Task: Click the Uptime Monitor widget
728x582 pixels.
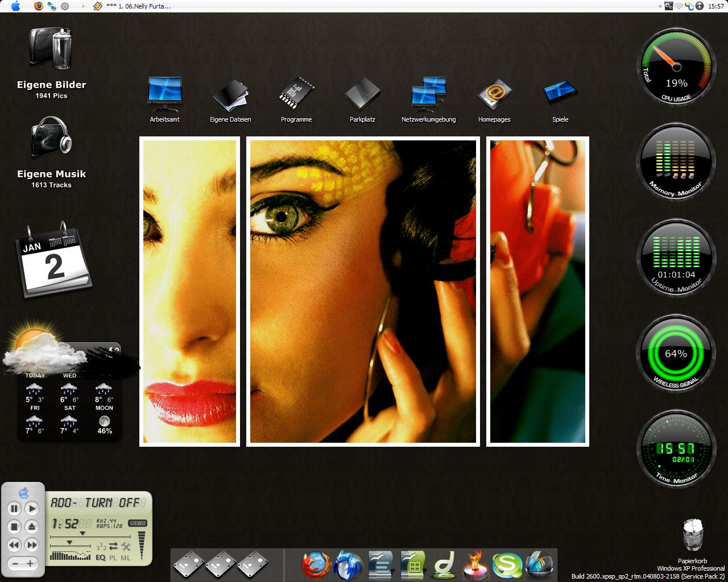Action: (676, 258)
